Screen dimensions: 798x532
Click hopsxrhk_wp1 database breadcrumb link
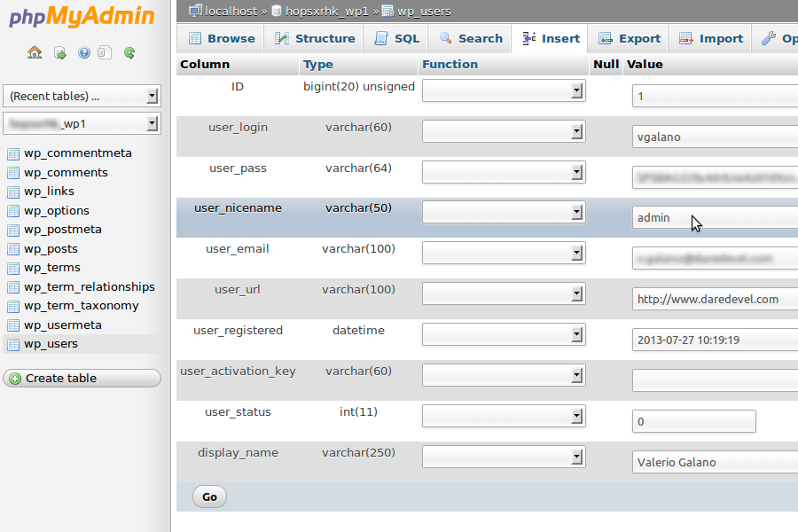click(326, 12)
